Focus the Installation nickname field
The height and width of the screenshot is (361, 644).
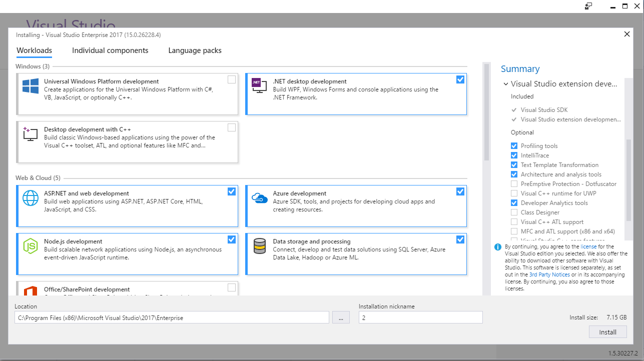click(x=420, y=317)
